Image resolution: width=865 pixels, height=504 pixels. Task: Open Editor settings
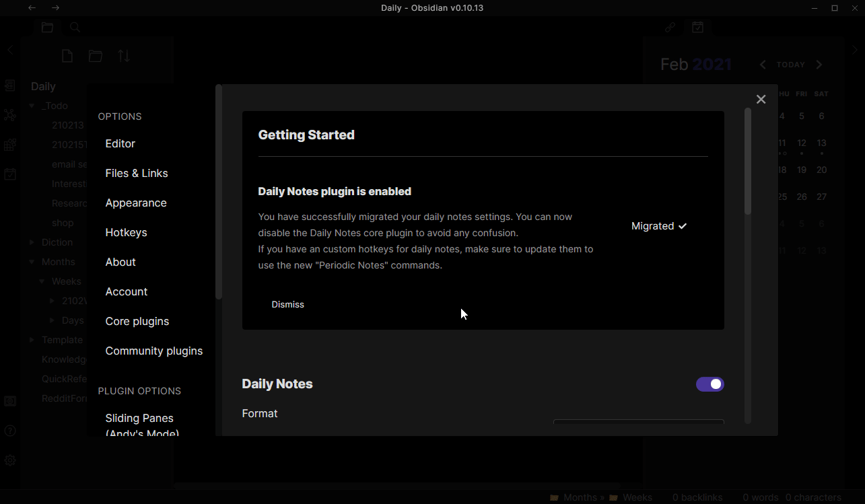point(120,143)
